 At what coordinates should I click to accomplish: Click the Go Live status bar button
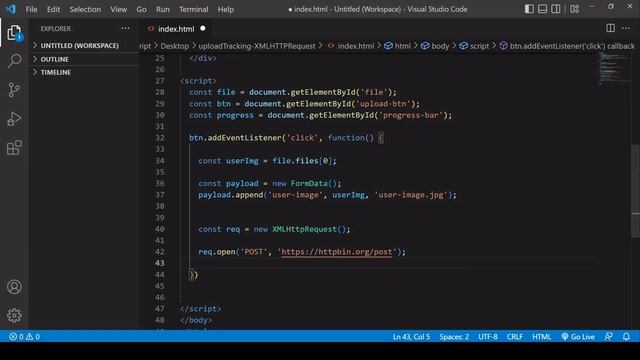pyautogui.click(x=578, y=337)
